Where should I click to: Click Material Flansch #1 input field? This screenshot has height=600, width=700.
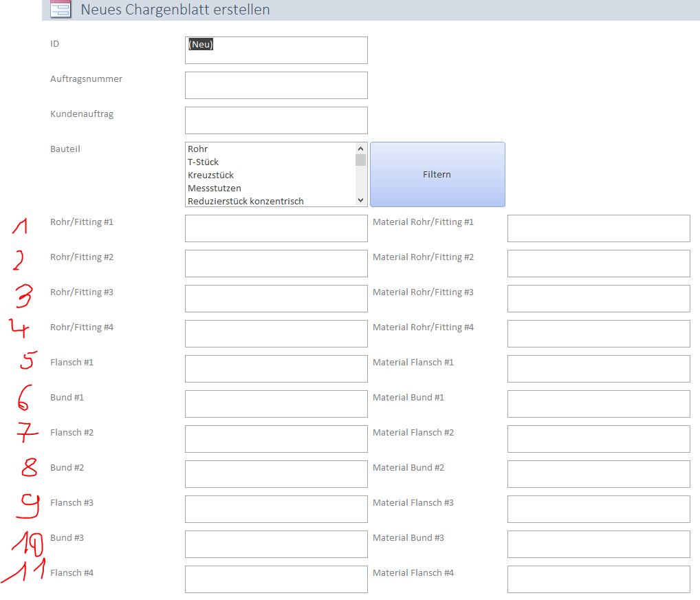pos(599,369)
